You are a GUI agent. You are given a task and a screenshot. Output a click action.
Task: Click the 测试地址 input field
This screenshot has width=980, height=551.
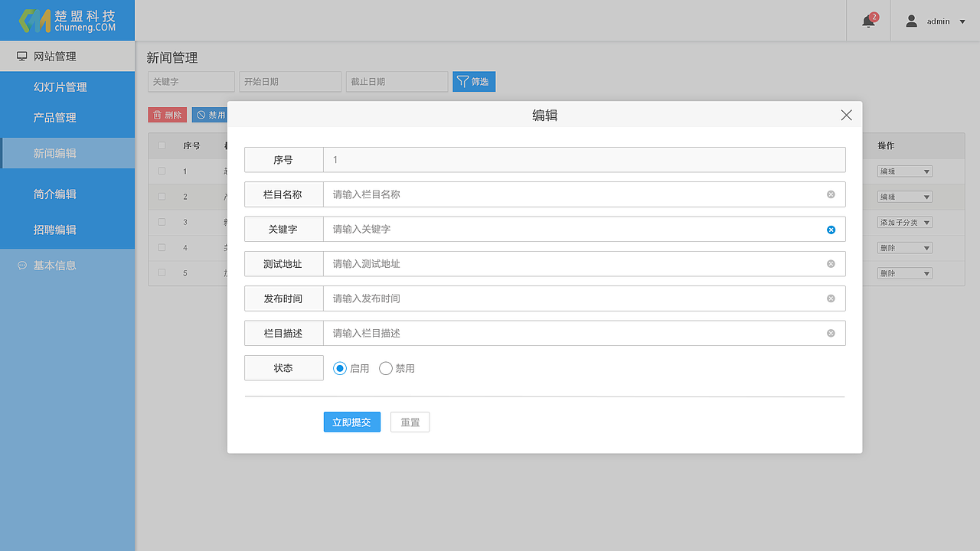(584, 264)
